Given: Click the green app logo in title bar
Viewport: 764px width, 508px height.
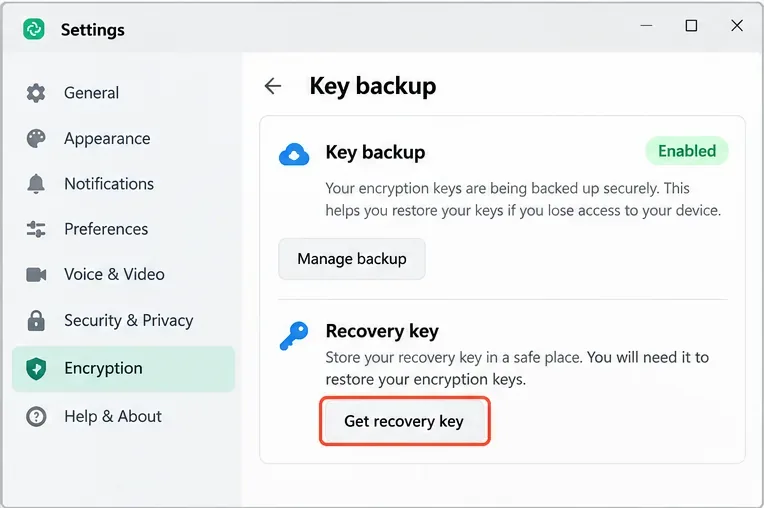Looking at the screenshot, I should [34, 29].
